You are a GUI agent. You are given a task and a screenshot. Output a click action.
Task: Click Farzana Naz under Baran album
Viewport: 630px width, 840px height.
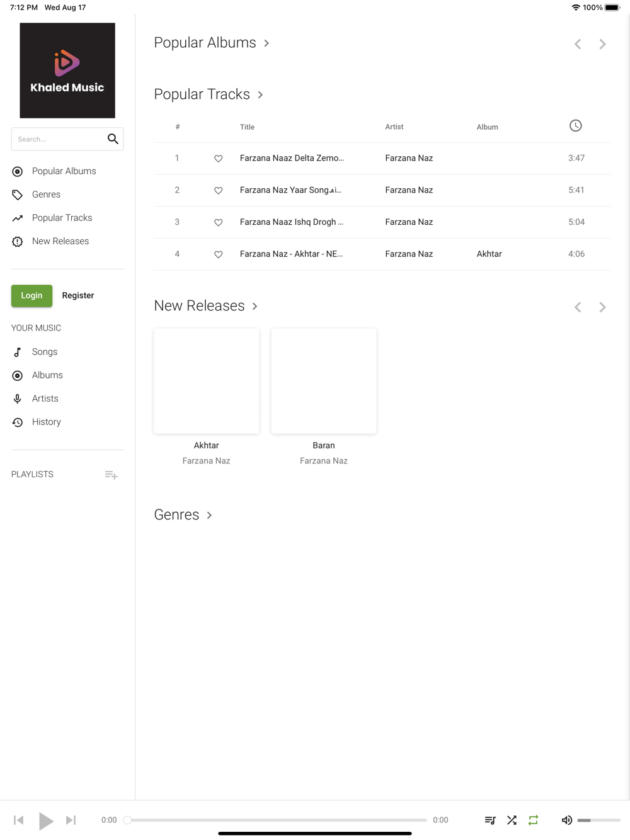324,461
